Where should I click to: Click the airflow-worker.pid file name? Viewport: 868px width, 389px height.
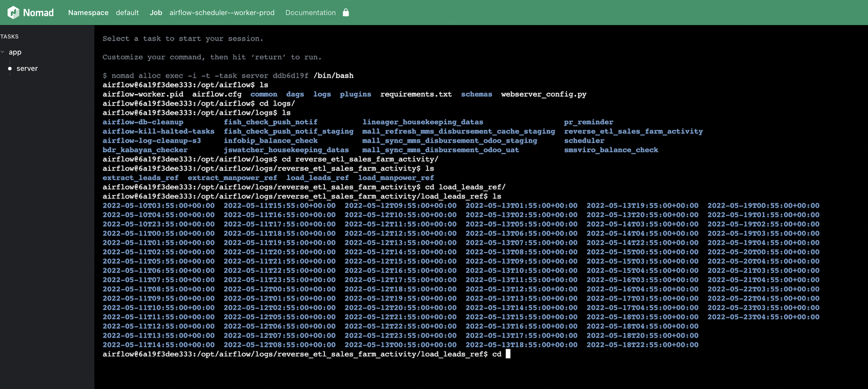tap(143, 94)
